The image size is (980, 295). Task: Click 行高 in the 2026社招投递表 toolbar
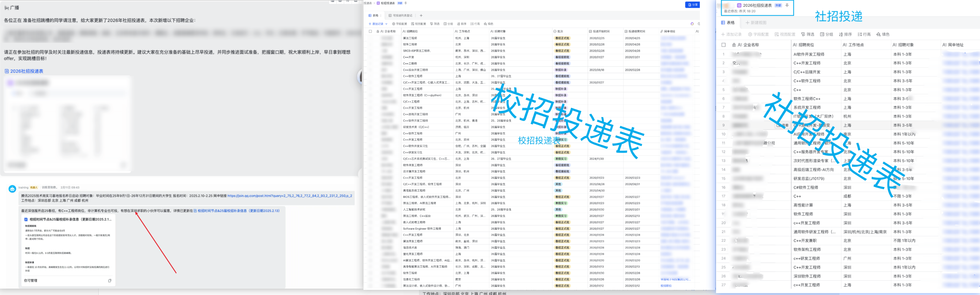(864, 34)
